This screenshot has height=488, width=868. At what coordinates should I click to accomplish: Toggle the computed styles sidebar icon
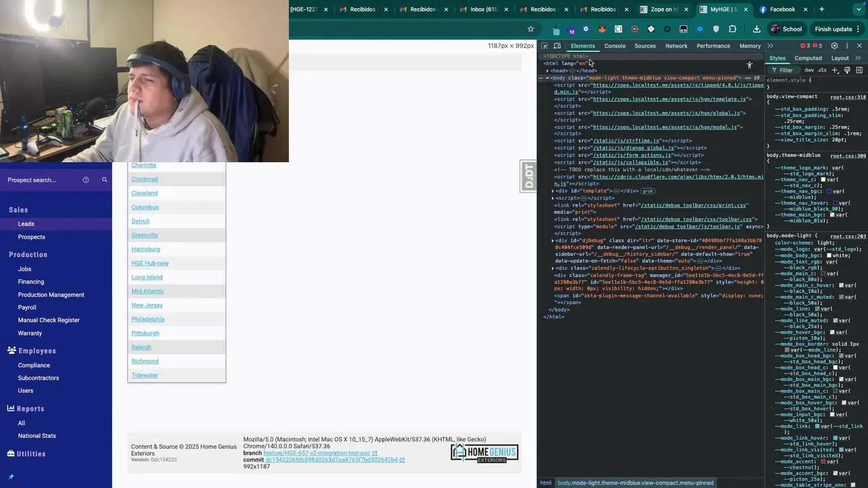point(859,70)
